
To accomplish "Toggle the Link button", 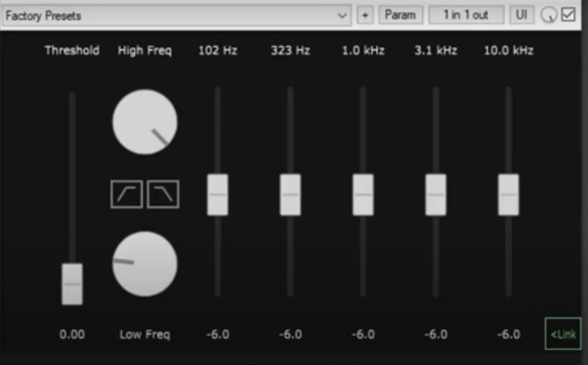I will [563, 334].
